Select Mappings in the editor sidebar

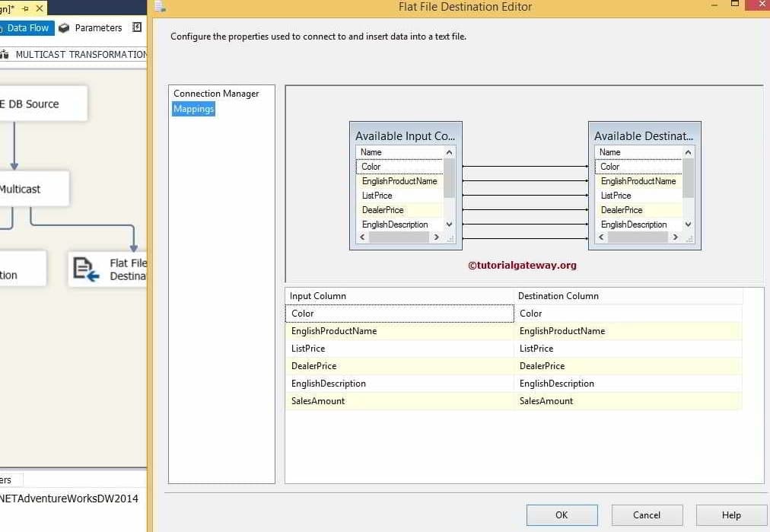[x=193, y=109]
